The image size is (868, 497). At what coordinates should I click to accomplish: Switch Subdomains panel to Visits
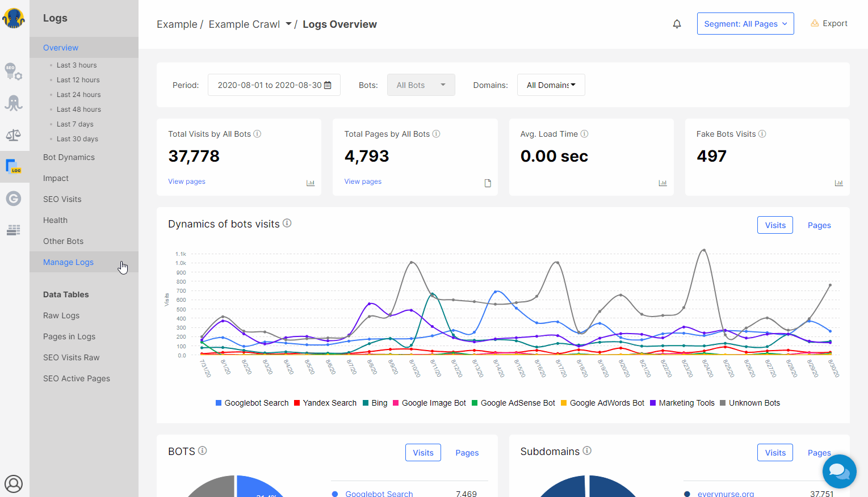coord(775,453)
